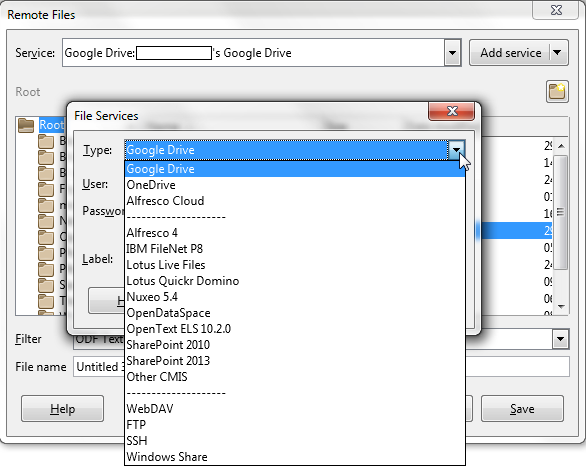Choose SharePoint 2013 option
Screen dimensions: 586x475
pyautogui.click(x=294, y=361)
